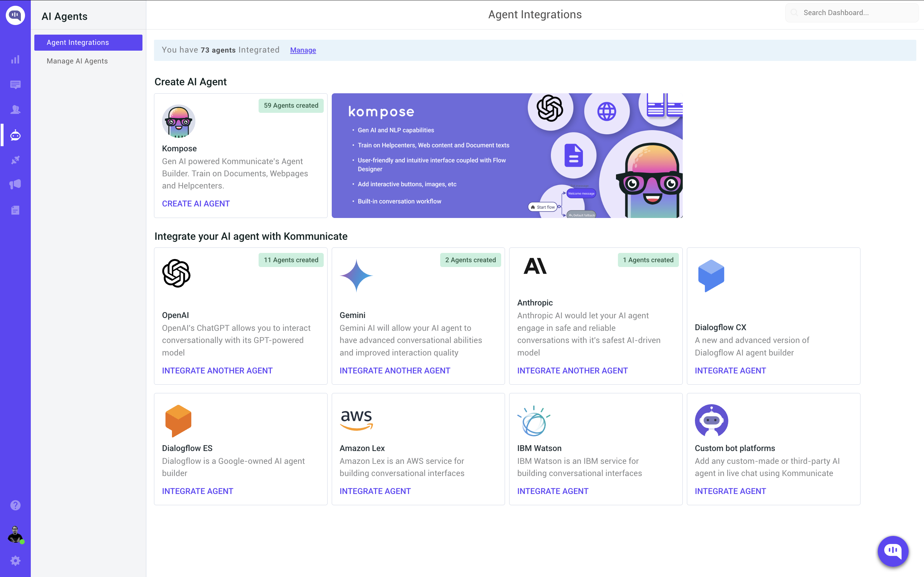Click the Manage link in banner

[x=303, y=50]
